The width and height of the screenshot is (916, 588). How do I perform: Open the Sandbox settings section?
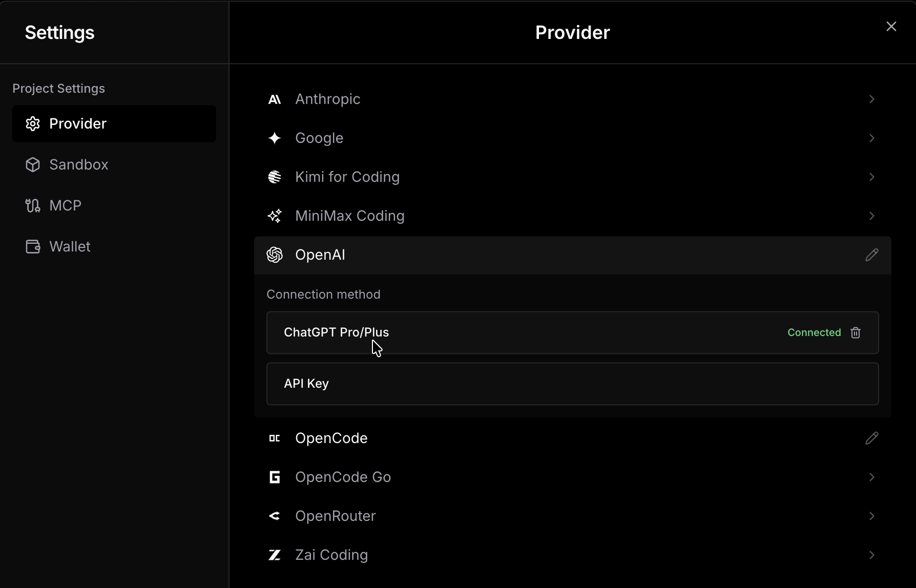point(78,165)
